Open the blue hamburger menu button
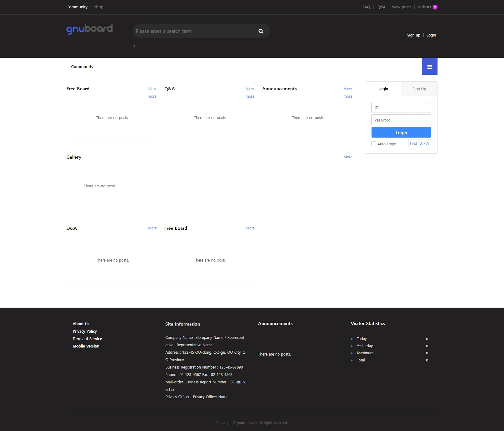Viewport: 504px width, 431px height. 429,66
